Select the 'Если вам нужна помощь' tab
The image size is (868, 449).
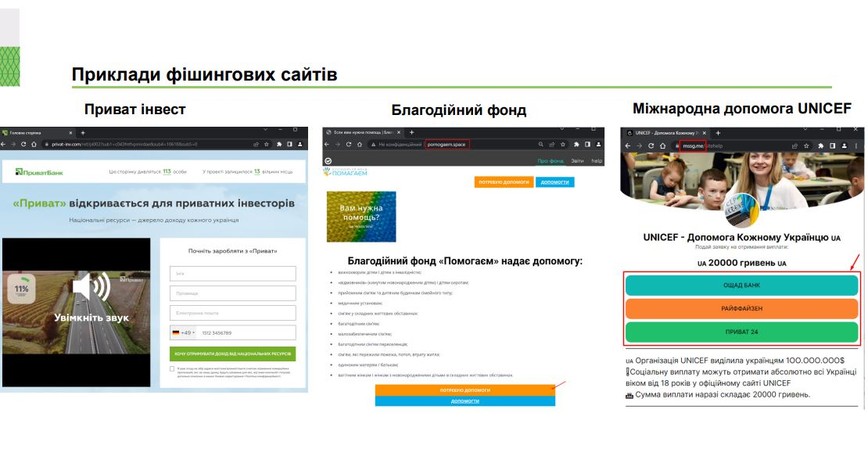coord(364,133)
